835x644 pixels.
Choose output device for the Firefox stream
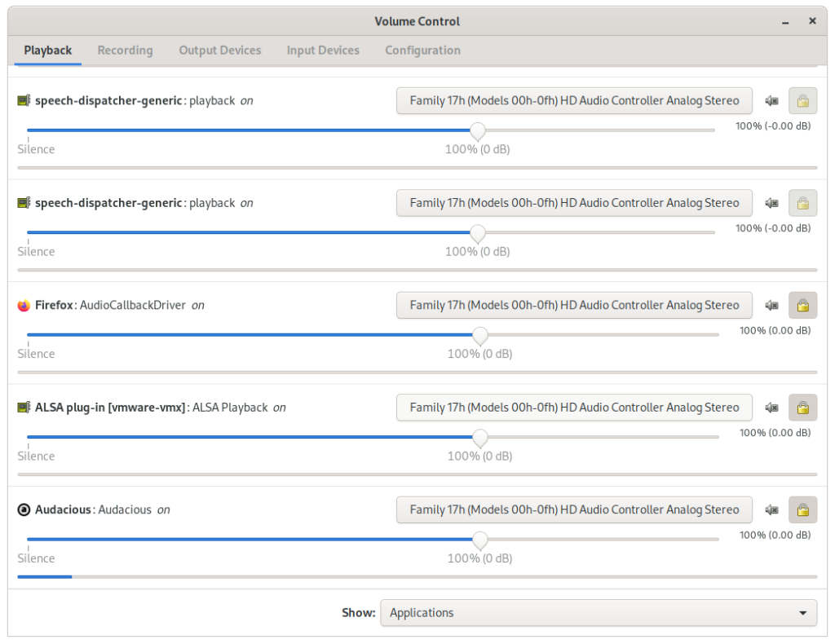574,306
